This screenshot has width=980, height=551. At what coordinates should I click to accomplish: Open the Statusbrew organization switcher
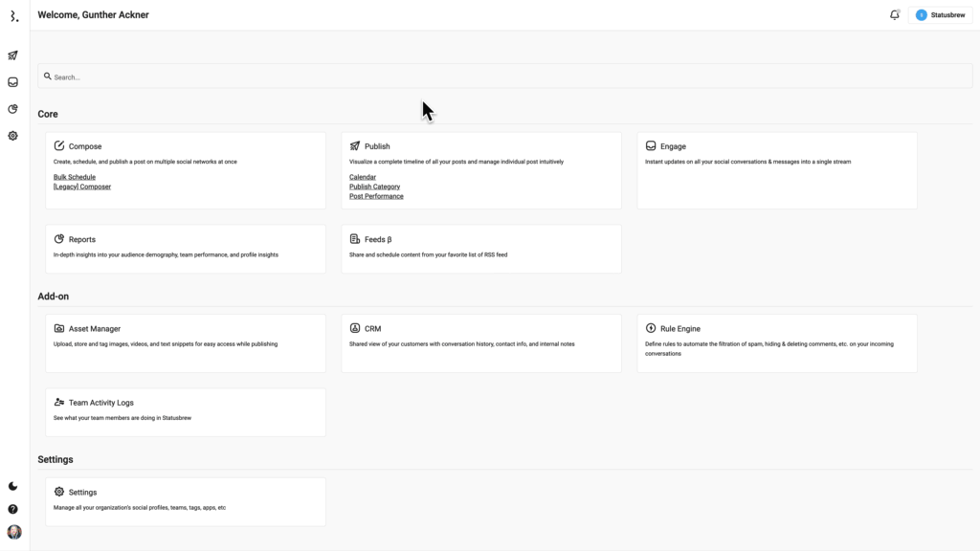point(940,15)
